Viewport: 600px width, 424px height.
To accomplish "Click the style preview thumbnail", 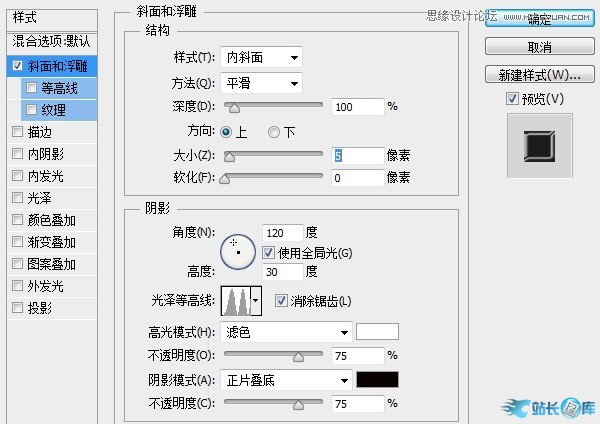I will click(x=540, y=145).
